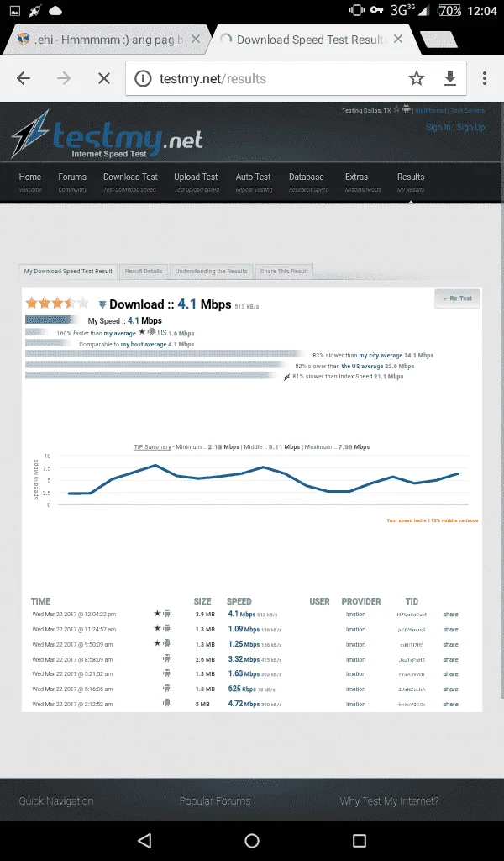Click the lightning icon beside Index Speed

pos(286,378)
